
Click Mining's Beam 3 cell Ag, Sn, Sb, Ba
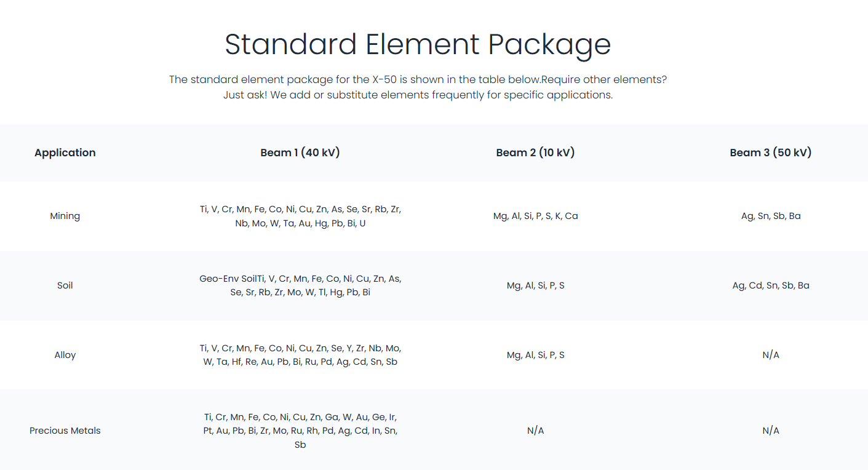pos(771,216)
